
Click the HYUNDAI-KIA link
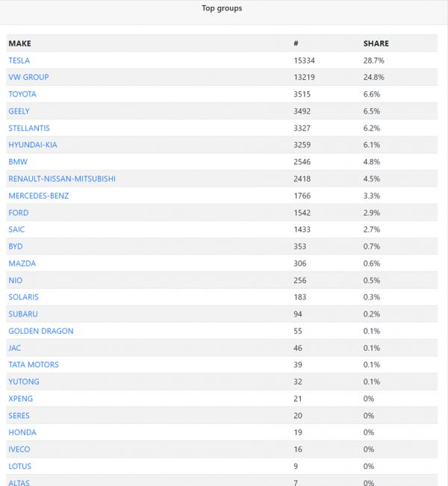[33, 145]
